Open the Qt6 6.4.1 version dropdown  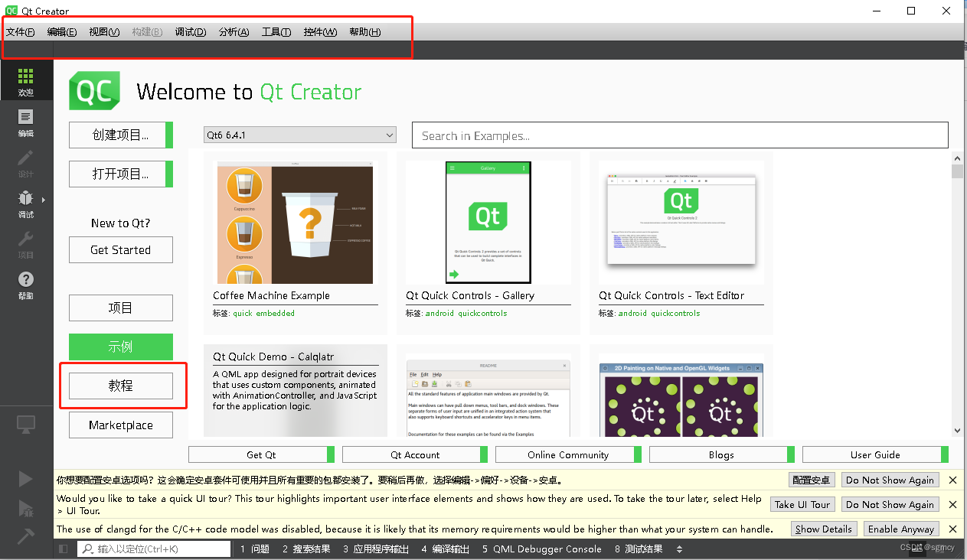[x=300, y=135]
